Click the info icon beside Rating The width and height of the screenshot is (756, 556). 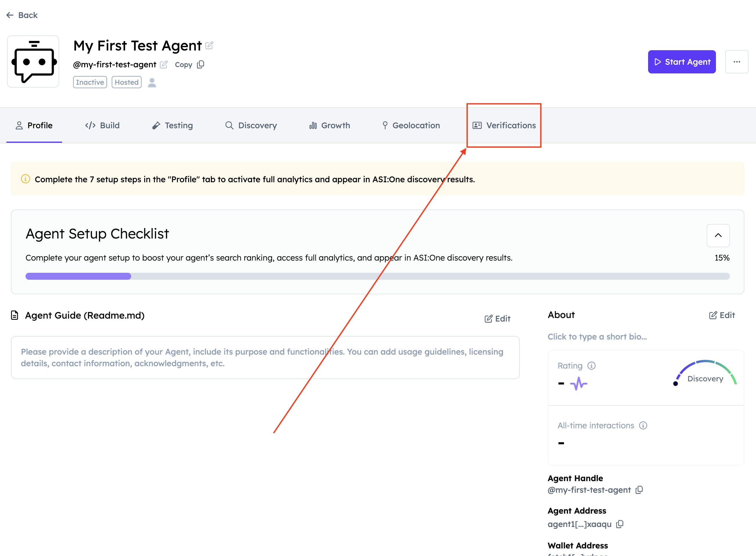(x=591, y=366)
